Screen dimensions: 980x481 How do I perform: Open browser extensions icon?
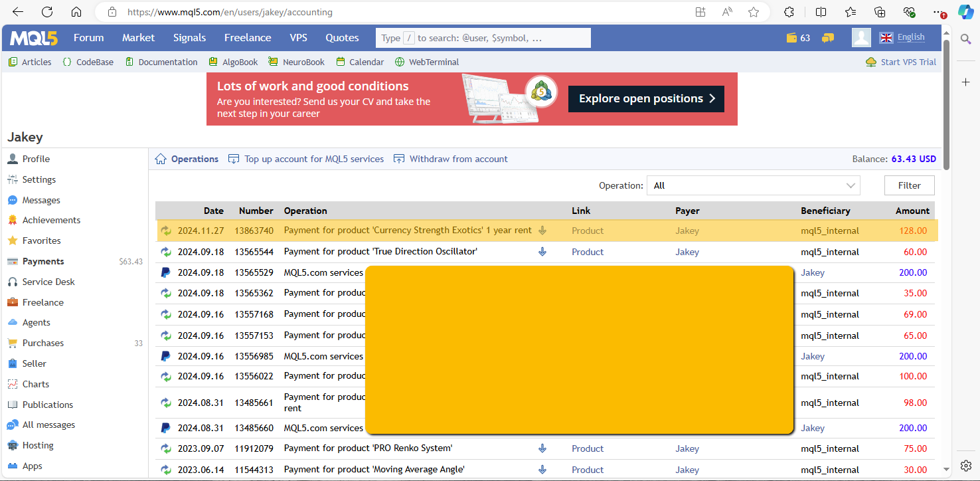pyautogui.click(x=789, y=12)
